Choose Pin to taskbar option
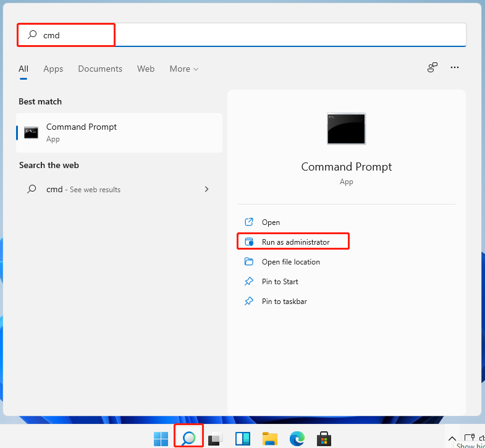 [x=284, y=301]
